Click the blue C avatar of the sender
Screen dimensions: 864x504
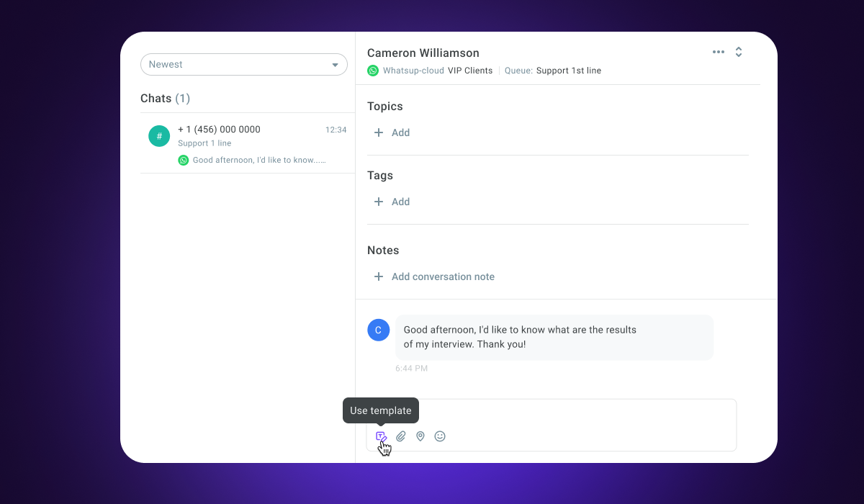(x=379, y=330)
